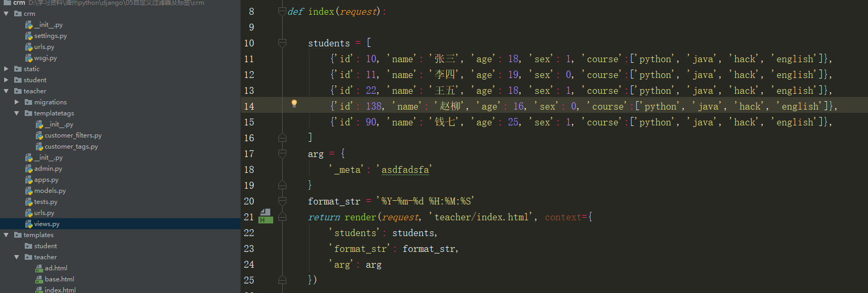Open apps.py file
This screenshot has height=293, width=868.
click(46, 180)
